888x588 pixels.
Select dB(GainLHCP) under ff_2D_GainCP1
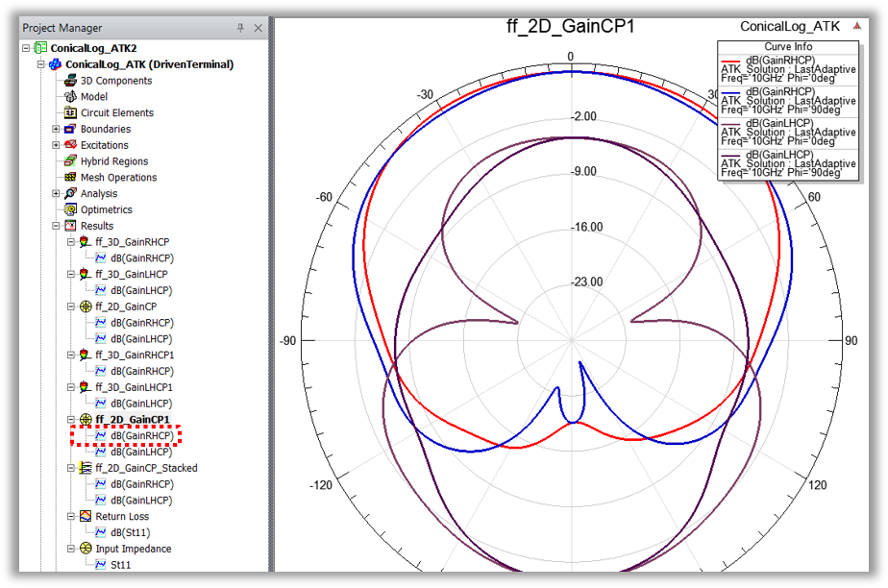tap(141, 452)
